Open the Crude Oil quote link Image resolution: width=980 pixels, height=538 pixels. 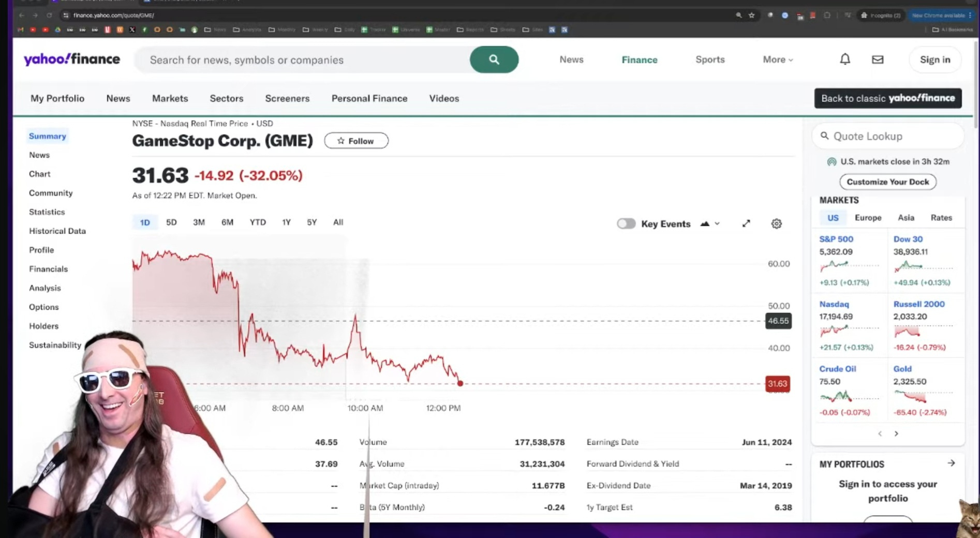pos(838,368)
